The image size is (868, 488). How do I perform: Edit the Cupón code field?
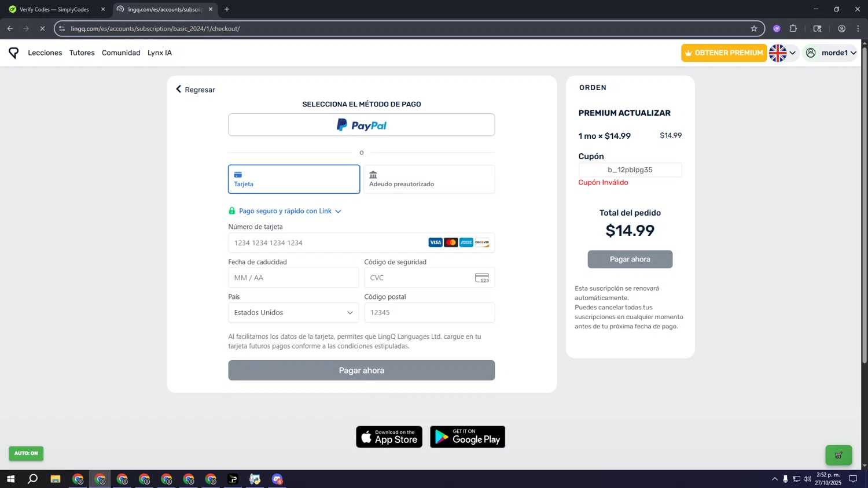pos(630,169)
